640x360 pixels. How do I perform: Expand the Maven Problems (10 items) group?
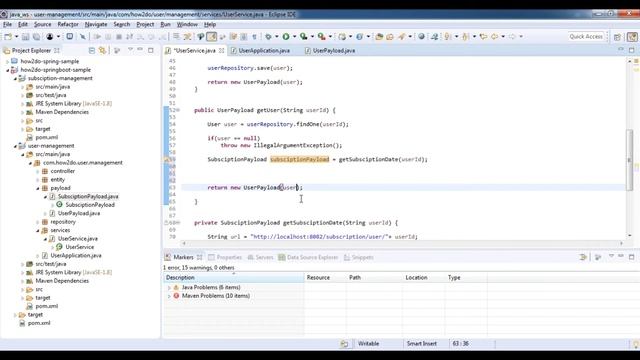pos(169,296)
